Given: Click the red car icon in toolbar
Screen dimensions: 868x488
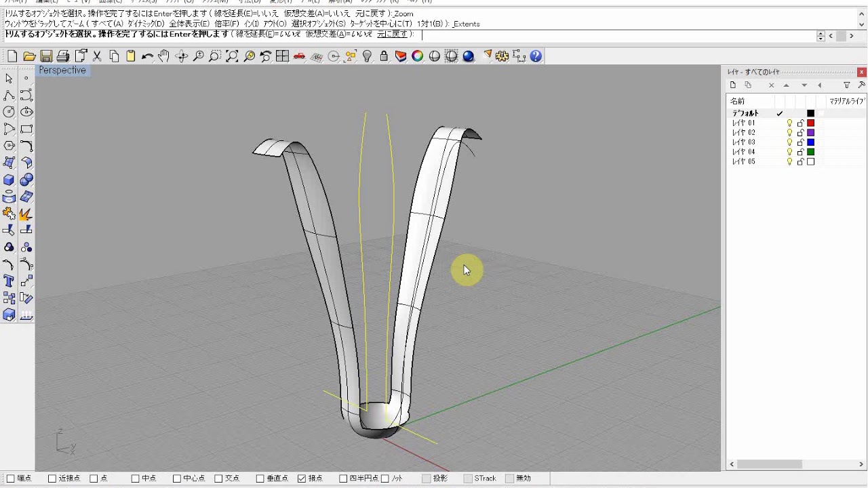Looking at the screenshot, I should [300, 56].
